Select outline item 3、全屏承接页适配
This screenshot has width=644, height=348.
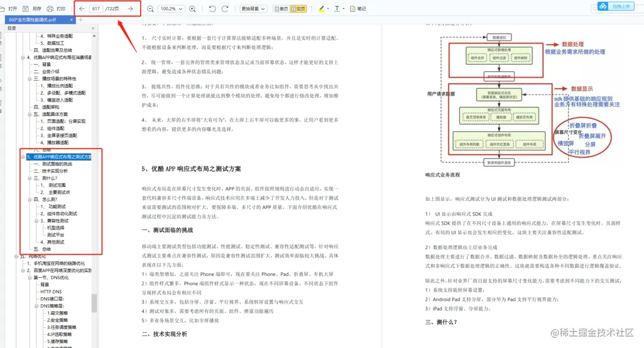(59, 136)
